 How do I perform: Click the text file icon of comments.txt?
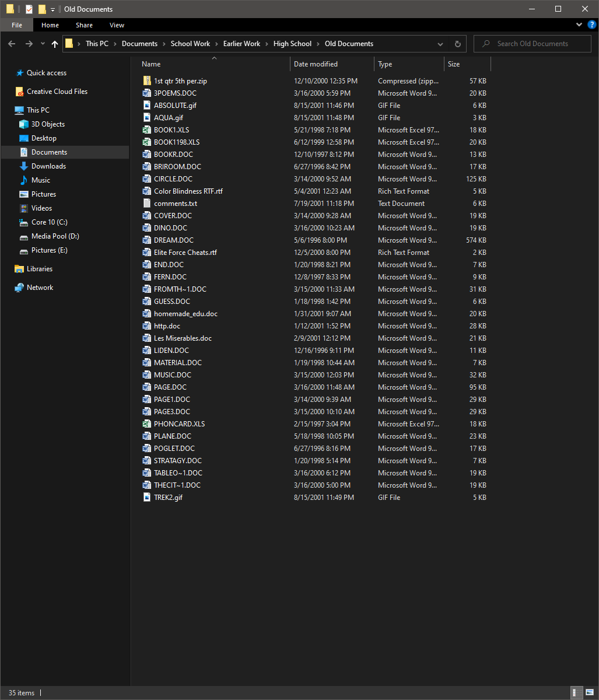[147, 204]
